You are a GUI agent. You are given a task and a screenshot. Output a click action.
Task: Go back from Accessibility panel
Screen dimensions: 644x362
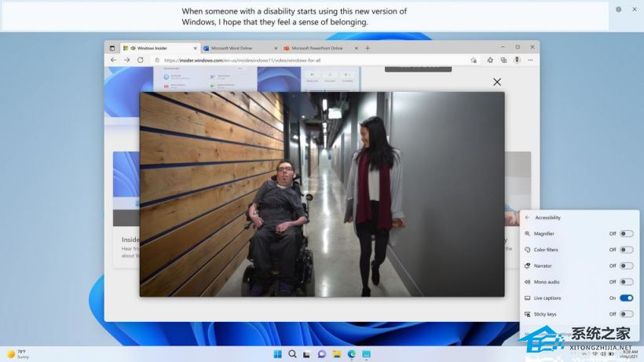526,218
